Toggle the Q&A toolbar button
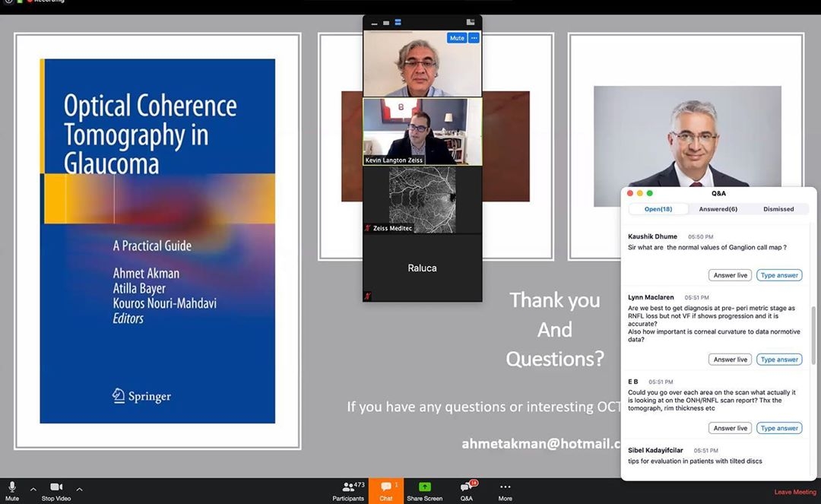Viewport: 821px width, 504px height. 467,491
